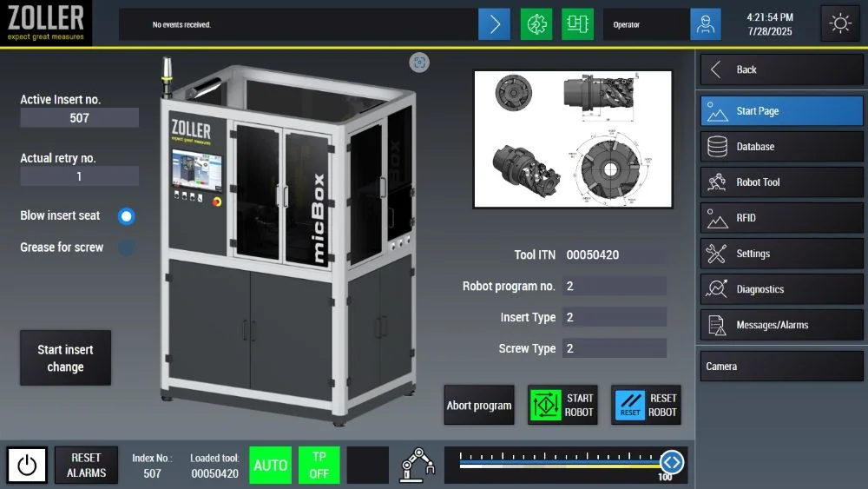Viewport: 868px width, 489px height.
Task: Open the Database menu item
Action: pyautogui.click(x=781, y=147)
